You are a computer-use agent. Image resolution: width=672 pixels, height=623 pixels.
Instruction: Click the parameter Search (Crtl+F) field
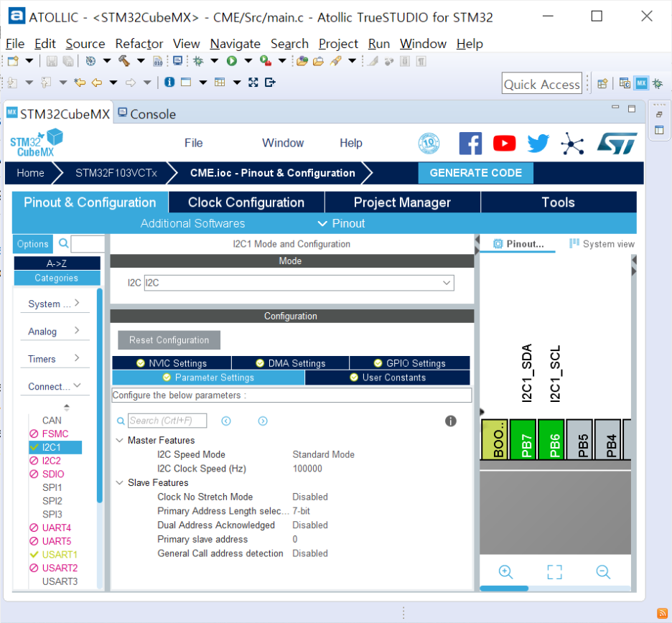tap(167, 421)
